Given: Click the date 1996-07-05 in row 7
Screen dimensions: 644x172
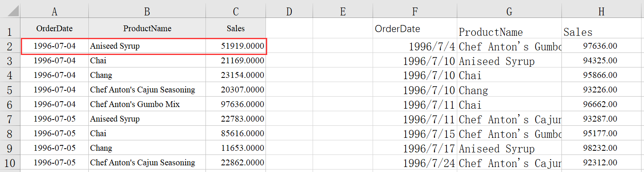Looking at the screenshot, I should [55, 119].
